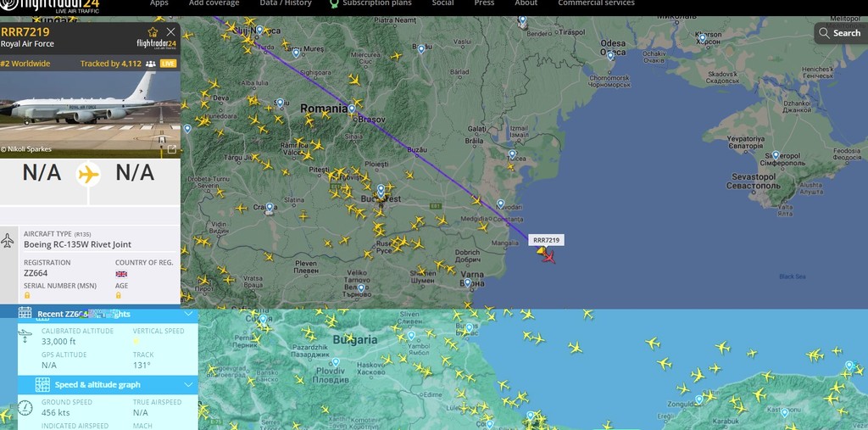Open the About menu
The height and width of the screenshot is (430, 868).
coord(526,3)
